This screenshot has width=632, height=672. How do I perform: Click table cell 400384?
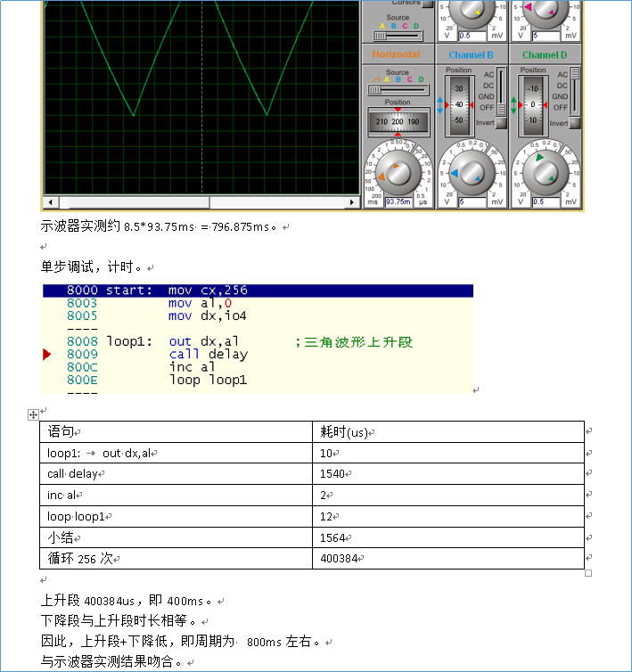[x=448, y=559]
